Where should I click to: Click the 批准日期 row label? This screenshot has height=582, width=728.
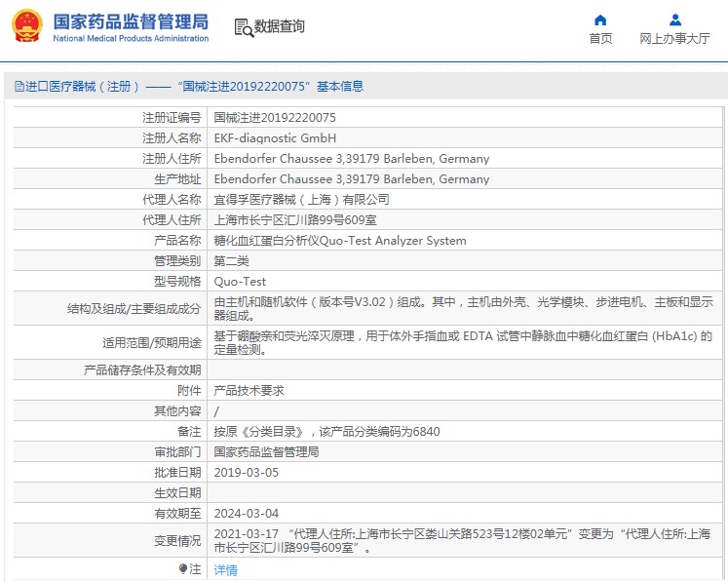(x=177, y=472)
